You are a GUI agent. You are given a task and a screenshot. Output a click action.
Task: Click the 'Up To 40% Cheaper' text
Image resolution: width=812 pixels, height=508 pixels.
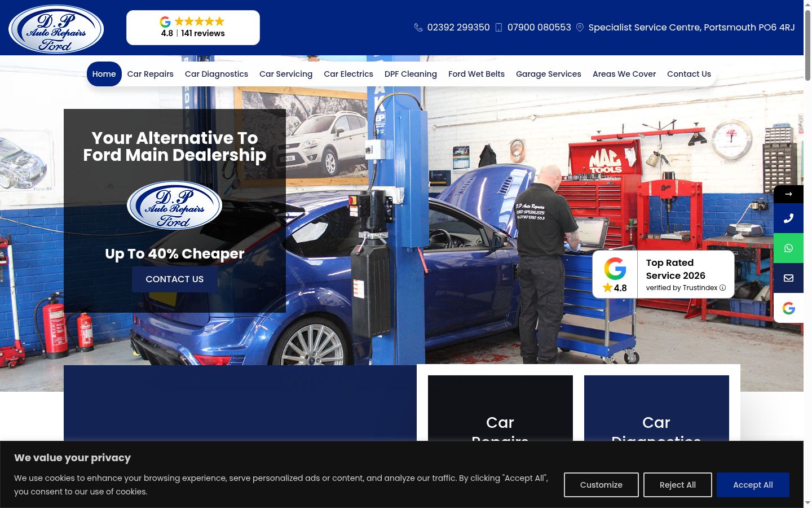tap(175, 254)
